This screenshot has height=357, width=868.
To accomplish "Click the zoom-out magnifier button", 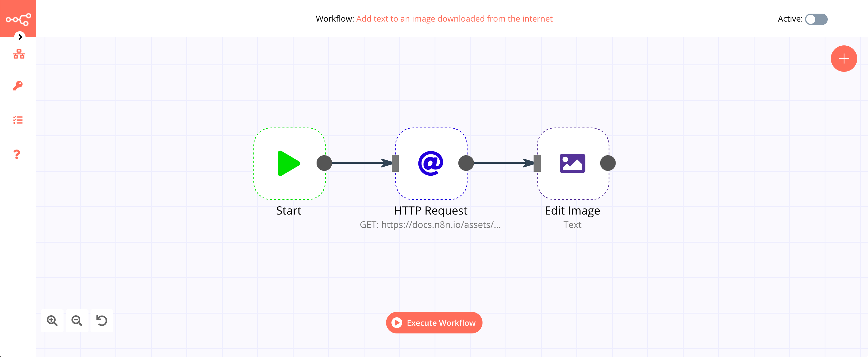I will pyautogui.click(x=77, y=320).
